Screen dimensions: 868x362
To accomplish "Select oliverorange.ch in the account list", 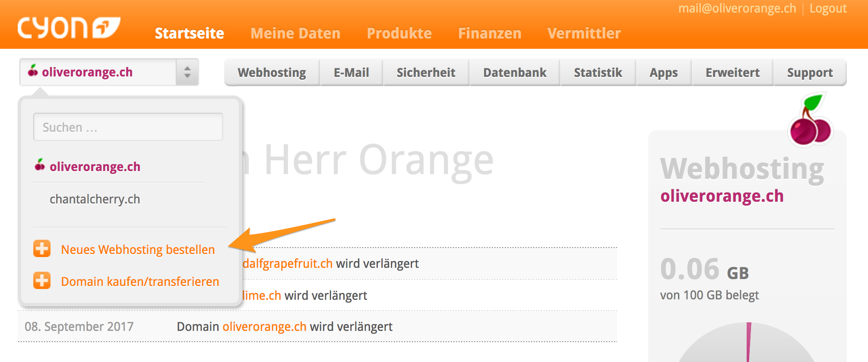I will (x=95, y=166).
